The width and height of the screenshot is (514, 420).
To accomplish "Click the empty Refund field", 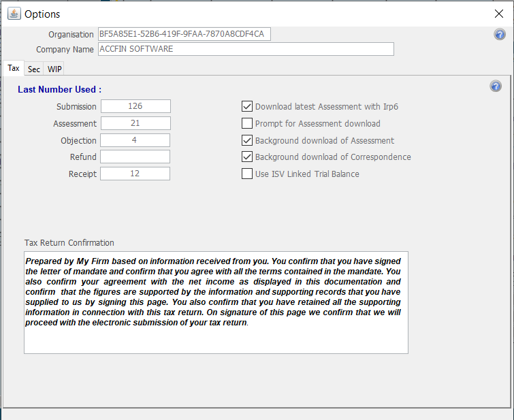I will point(135,157).
